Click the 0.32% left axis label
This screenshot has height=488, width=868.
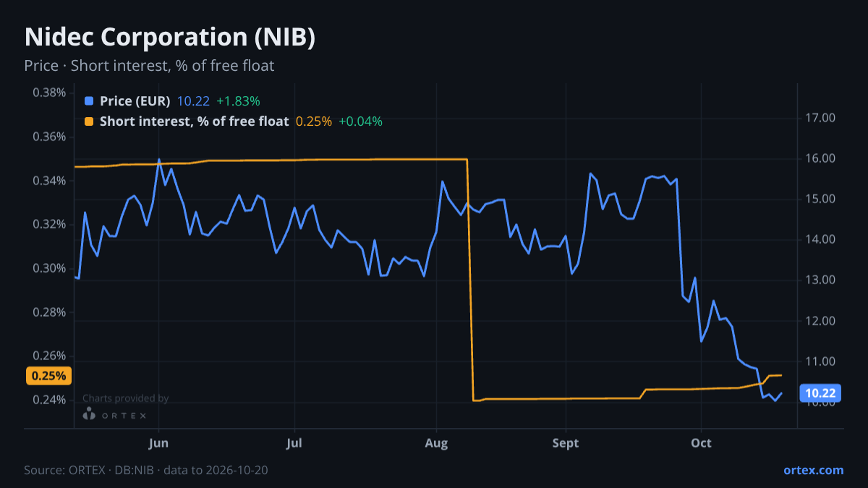pos(50,225)
